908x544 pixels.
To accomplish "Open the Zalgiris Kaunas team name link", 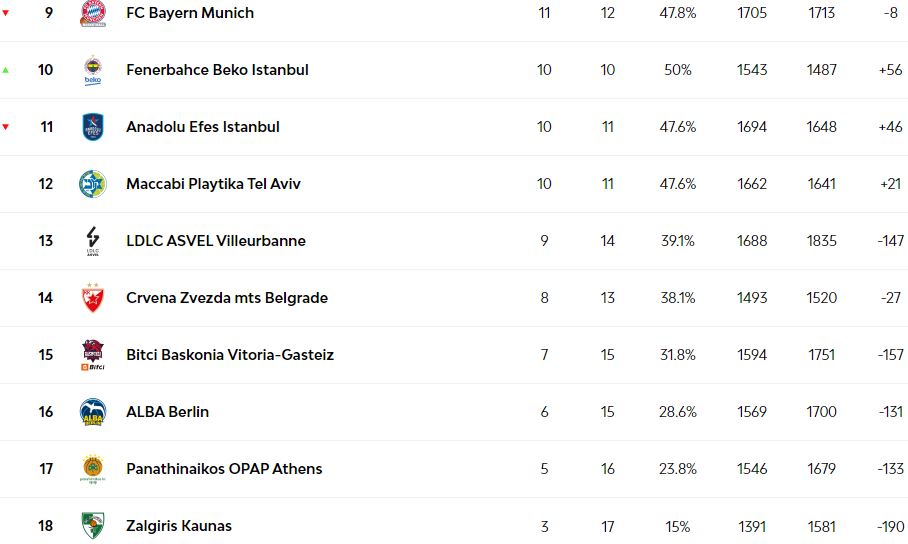I will (179, 525).
